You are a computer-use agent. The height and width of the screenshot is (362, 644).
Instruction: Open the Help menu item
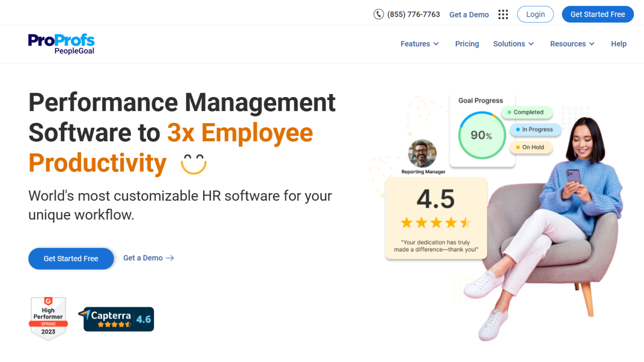(618, 44)
